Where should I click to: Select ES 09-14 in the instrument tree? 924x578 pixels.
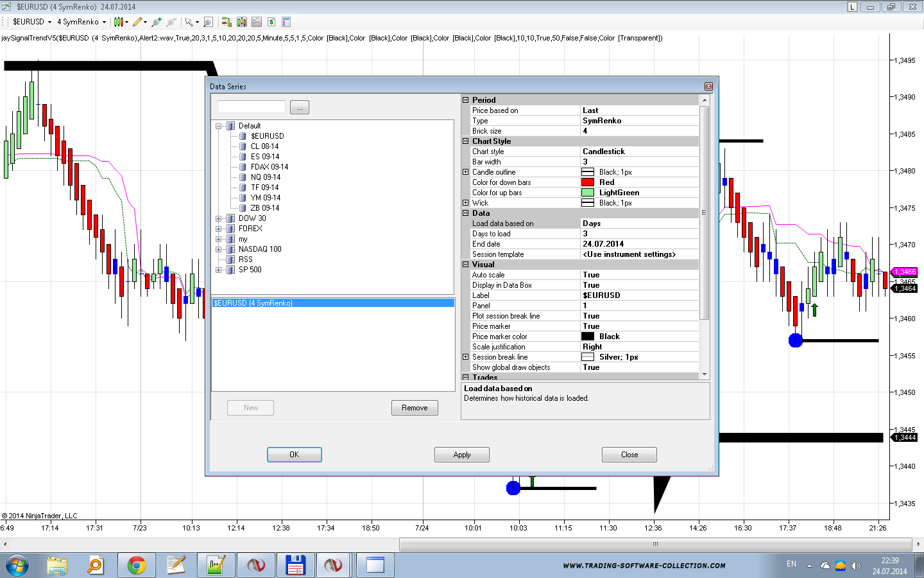click(264, 157)
